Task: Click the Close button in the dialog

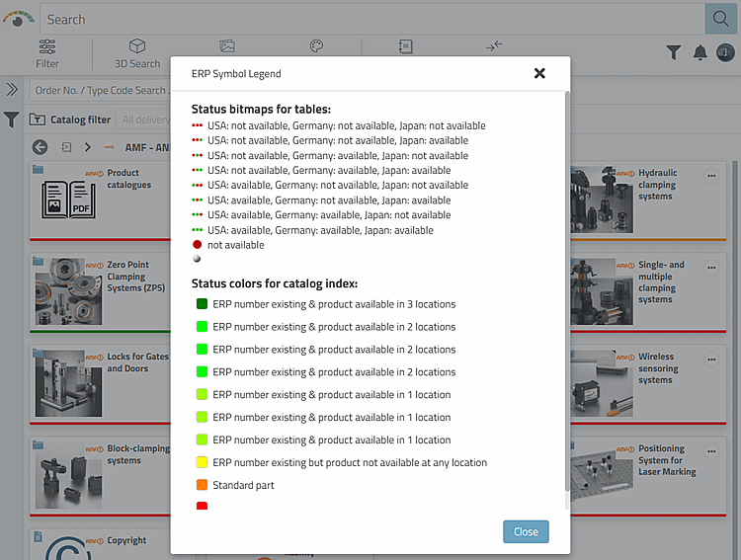Action: click(x=526, y=531)
